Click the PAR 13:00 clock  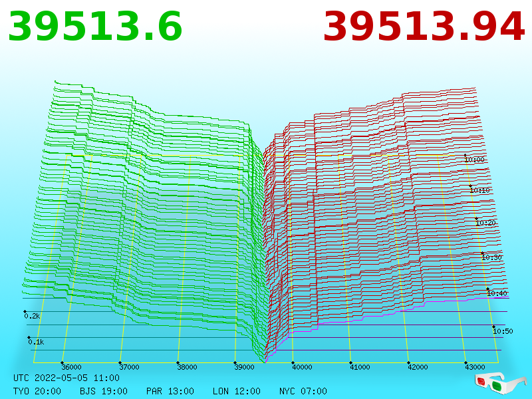(x=170, y=391)
